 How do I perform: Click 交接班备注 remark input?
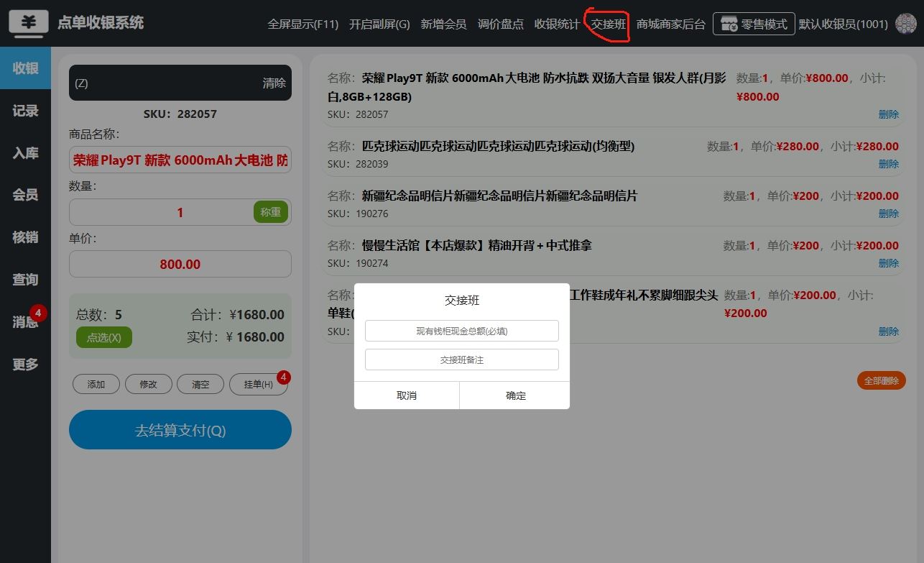(x=462, y=360)
